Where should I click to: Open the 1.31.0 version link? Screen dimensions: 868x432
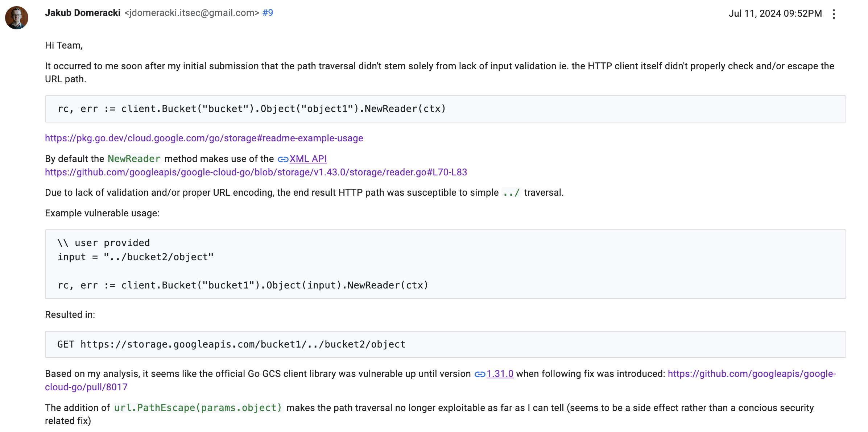pos(500,374)
